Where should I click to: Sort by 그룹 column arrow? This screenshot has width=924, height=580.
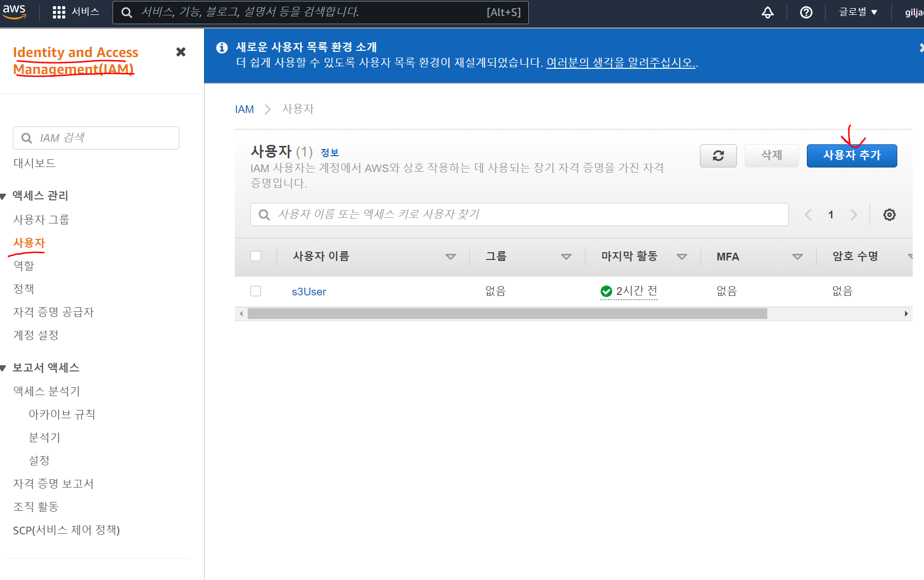(x=566, y=256)
